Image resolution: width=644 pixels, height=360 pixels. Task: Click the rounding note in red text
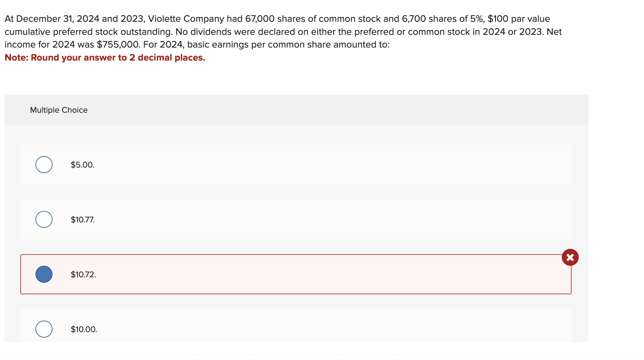click(x=105, y=58)
